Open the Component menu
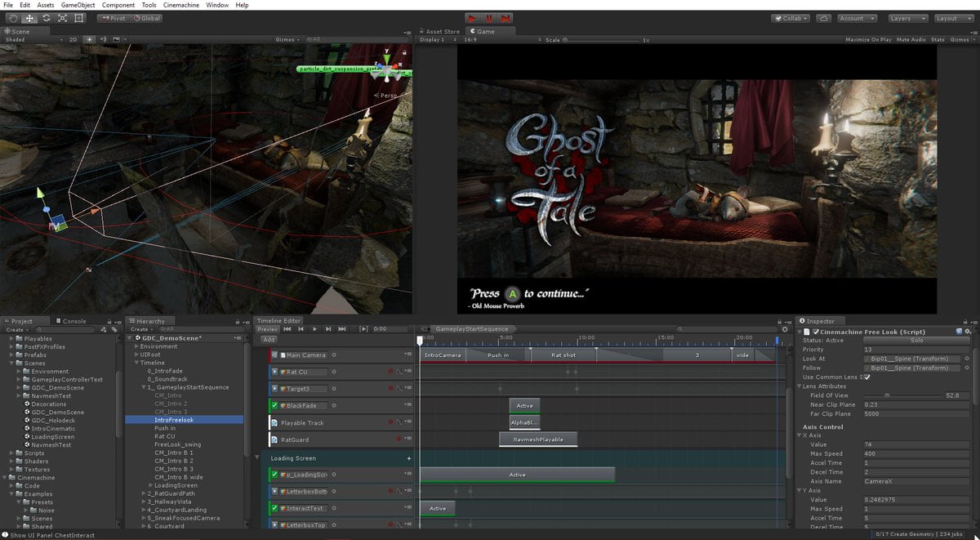 pyautogui.click(x=118, y=5)
